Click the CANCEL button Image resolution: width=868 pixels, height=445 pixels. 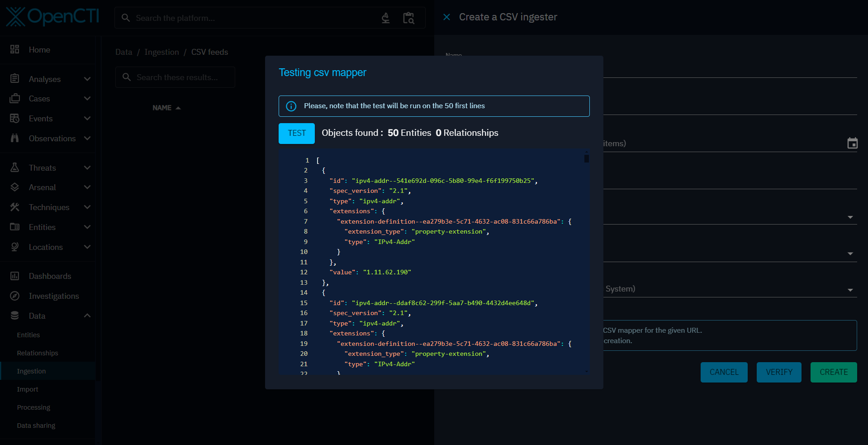(724, 372)
